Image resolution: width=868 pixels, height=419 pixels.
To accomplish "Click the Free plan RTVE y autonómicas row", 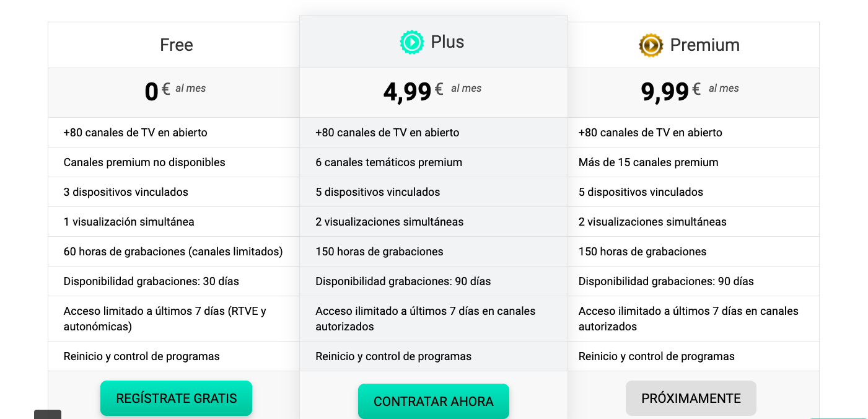I will 165,319.
